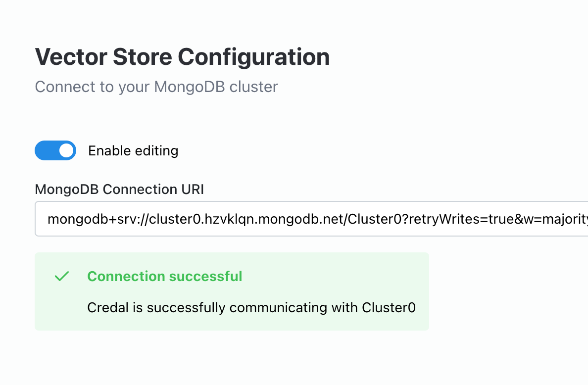Focus the MongoDB Connection URI input field
The height and width of the screenshot is (385, 588).
[311, 219]
